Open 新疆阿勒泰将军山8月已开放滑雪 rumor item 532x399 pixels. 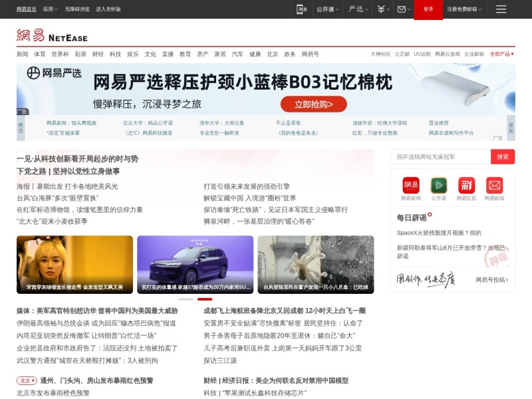coord(450,252)
